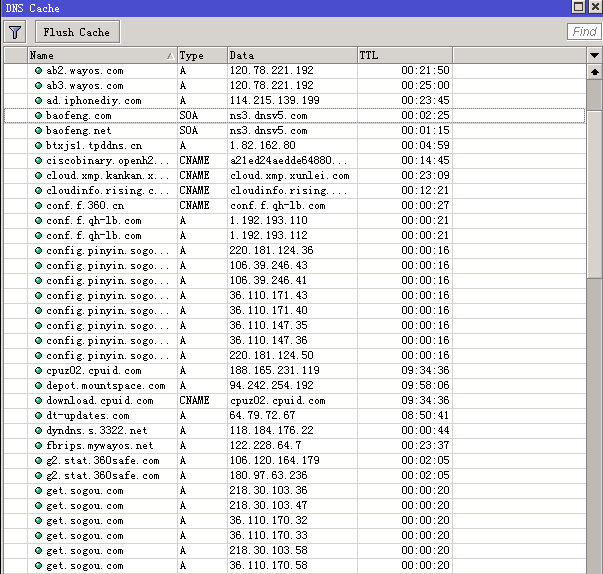Click the Flush Cache button
603x574 pixels.
78,32
